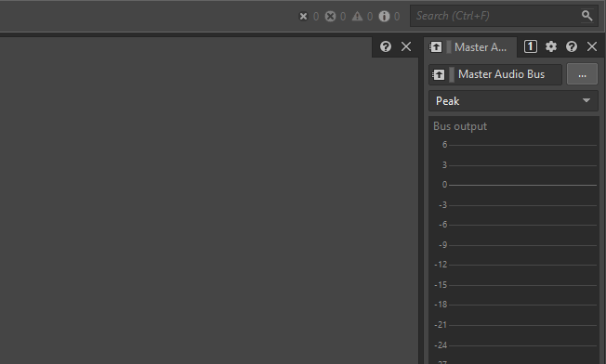Open help for the left empty panel

pos(386,46)
